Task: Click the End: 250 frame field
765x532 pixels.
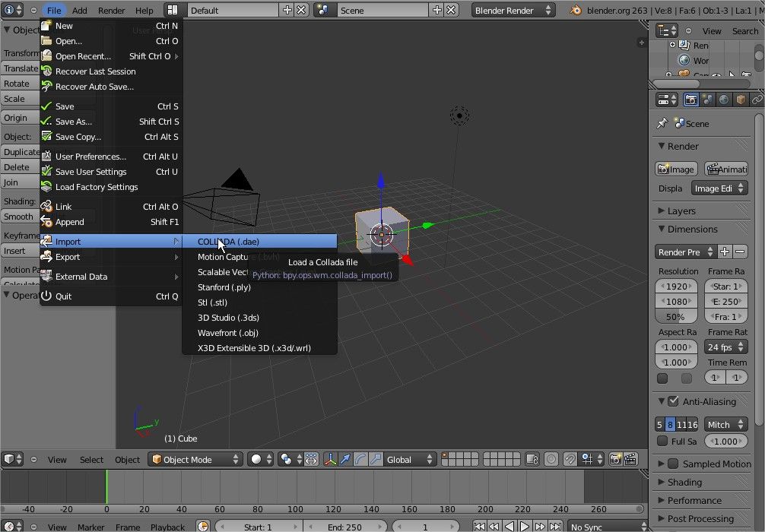Action: (x=344, y=527)
